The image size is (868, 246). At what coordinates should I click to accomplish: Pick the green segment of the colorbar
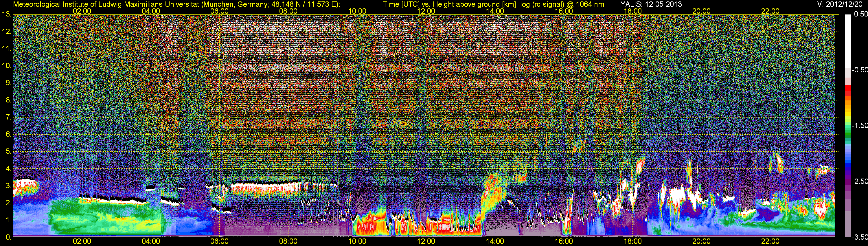pos(847,133)
